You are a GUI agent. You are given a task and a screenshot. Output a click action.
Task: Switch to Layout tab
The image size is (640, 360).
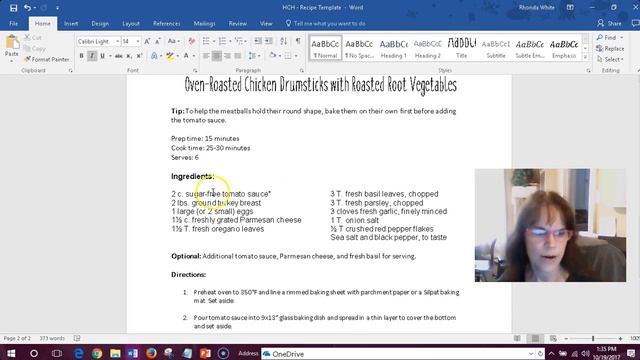131,24
